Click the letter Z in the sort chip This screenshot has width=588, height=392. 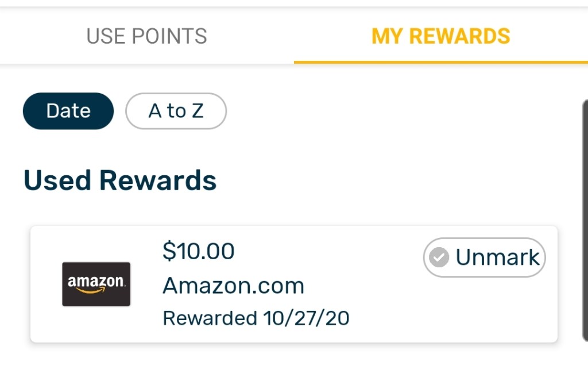198,111
